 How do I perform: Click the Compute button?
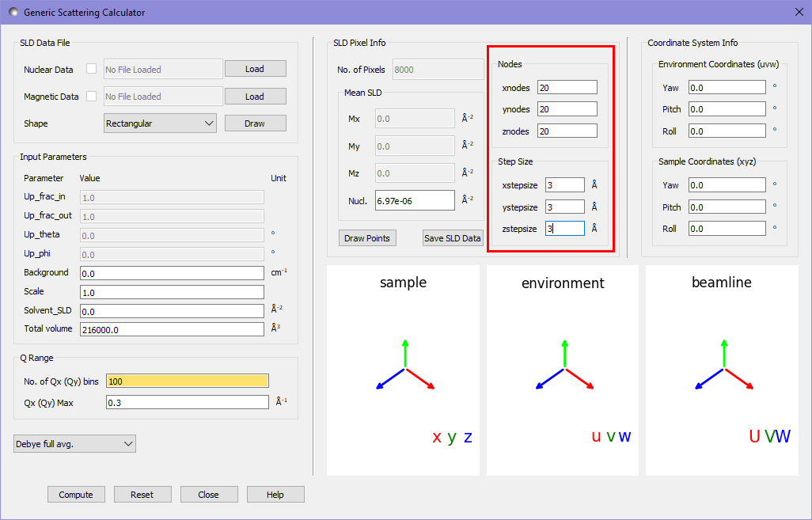[x=76, y=494]
